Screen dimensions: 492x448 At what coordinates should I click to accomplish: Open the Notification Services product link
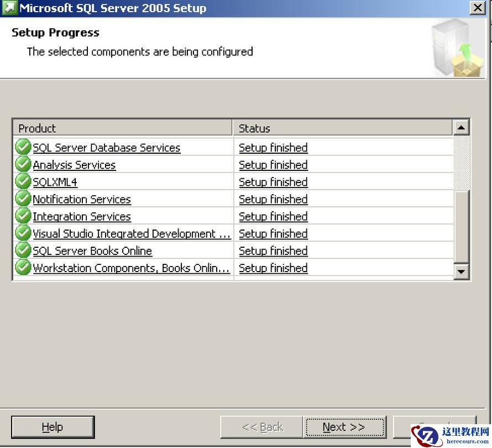click(x=82, y=200)
